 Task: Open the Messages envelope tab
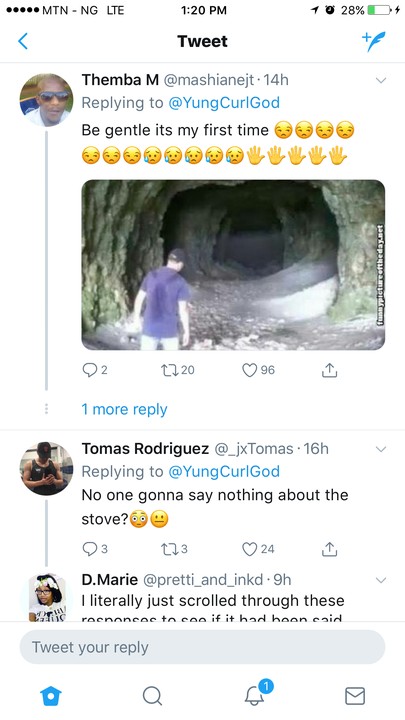pos(355,696)
